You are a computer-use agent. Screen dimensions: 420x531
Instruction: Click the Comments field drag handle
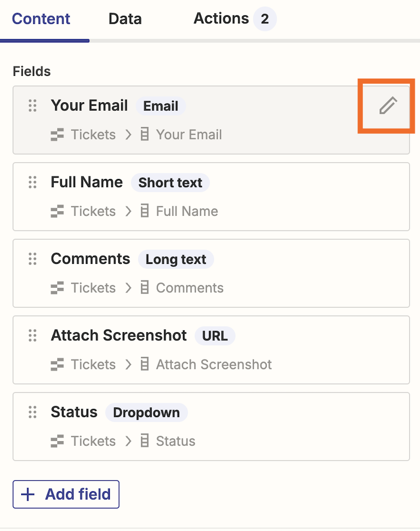point(33,259)
